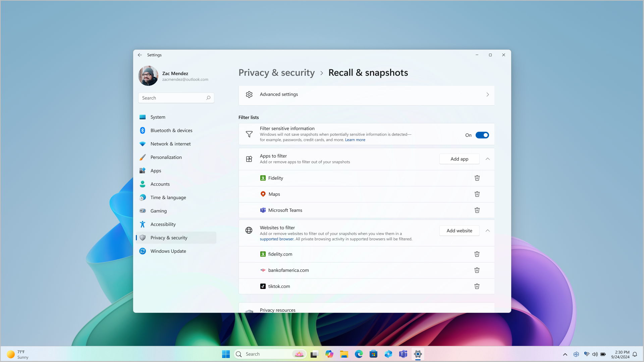
Task: Select Privacy & security in sidebar menu
Action: 169,237
